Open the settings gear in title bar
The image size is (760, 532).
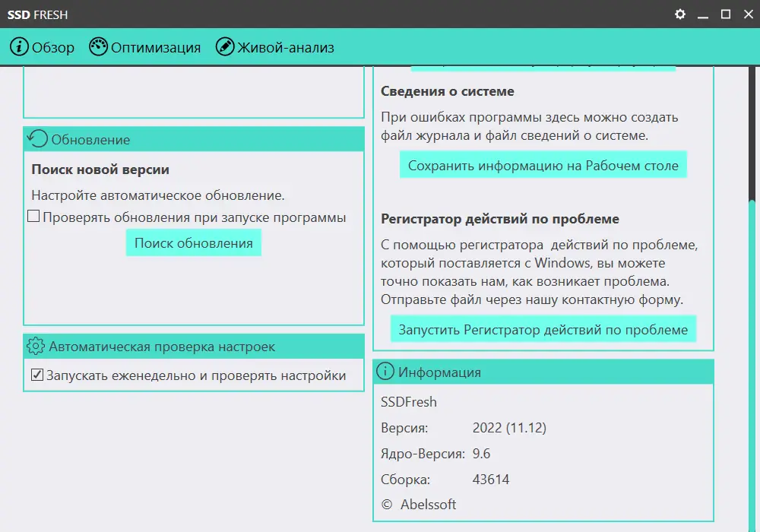(680, 14)
